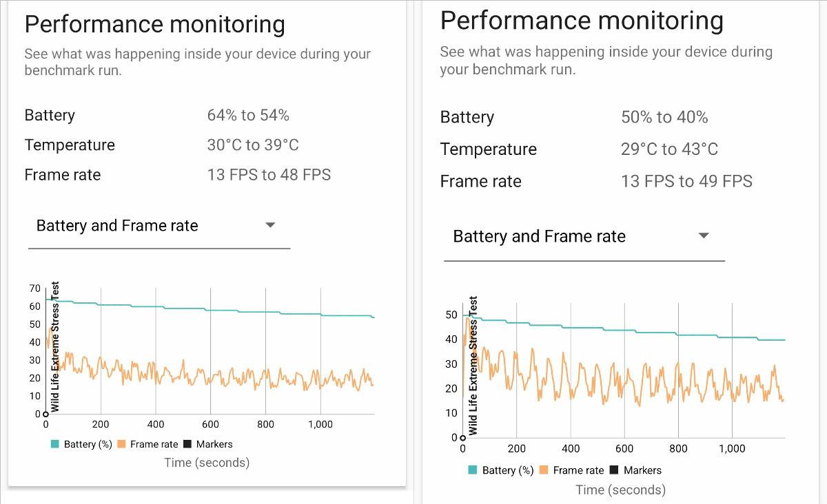The height and width of the screenshot is (504, 827).
Task: Toggle "Frame rate" legend label in left chart
Action: click(x=154, y=445)
